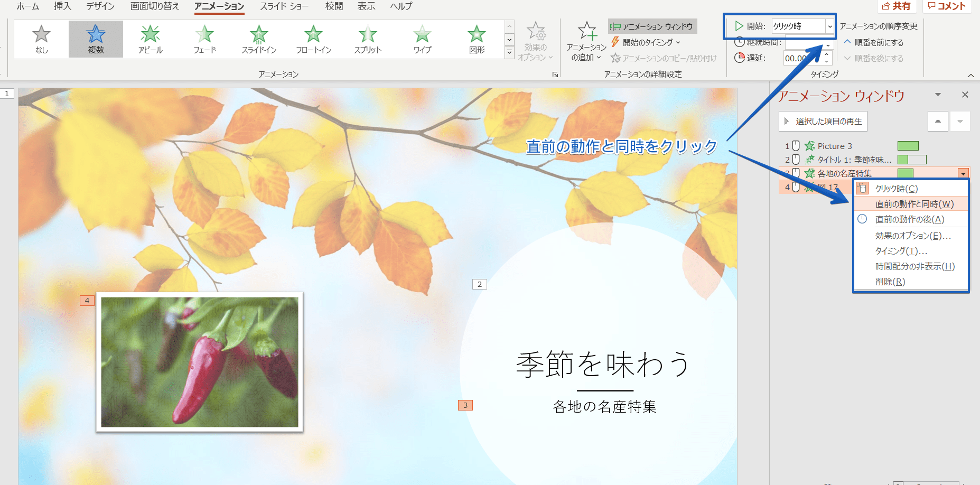Collapse the ribbon with the chevron
This screenshot has width=980, height=485.
click(x=970, y=75)
